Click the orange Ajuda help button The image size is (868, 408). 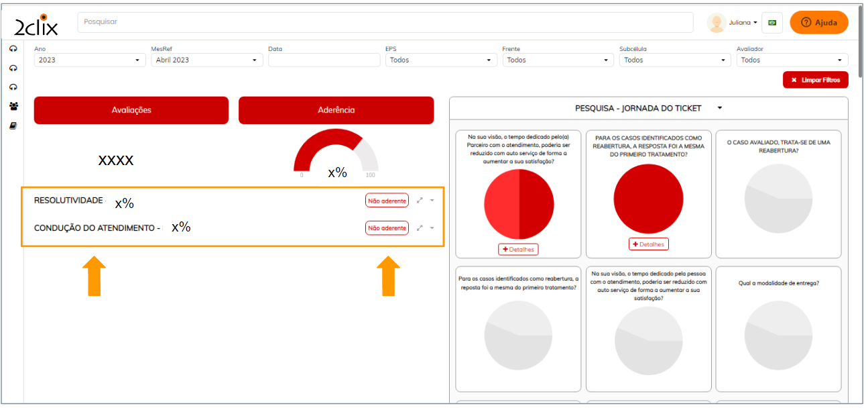tap(818, 23)
